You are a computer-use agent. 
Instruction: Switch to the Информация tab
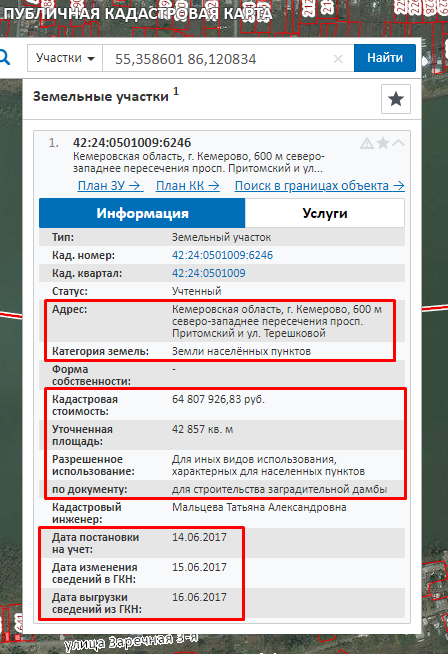(x=142, y=213)
